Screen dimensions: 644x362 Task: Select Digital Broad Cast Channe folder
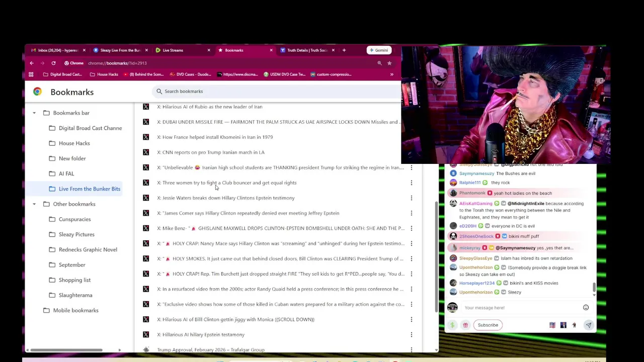point(85,128)
